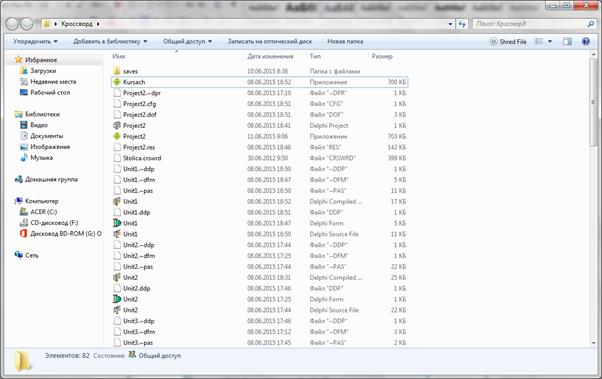Open the saves folder icon
Image resolution: width=602 pixels, height=379 pixels.
coord(117,71)
